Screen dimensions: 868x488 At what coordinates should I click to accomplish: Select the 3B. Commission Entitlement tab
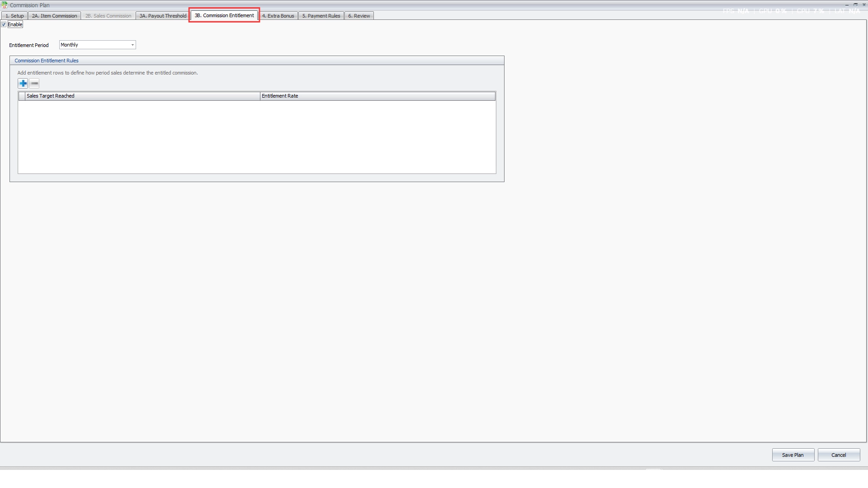(x=224, y=15)
